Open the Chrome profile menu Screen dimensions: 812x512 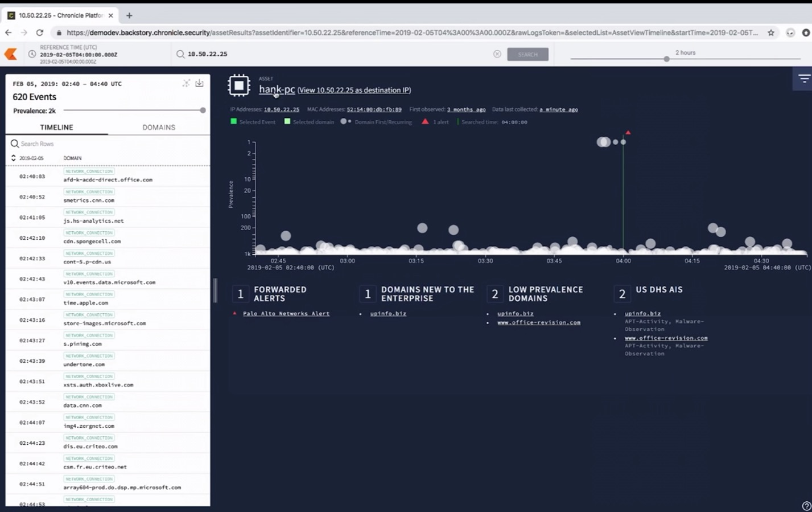pos(790,33)
